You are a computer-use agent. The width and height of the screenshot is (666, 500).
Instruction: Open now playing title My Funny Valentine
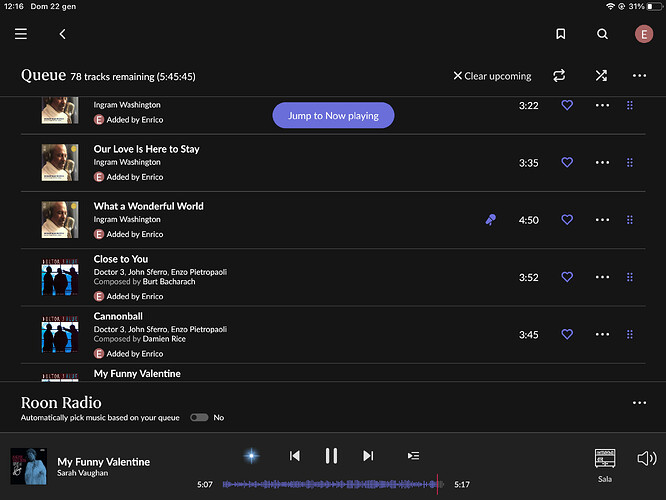(104, 462)
